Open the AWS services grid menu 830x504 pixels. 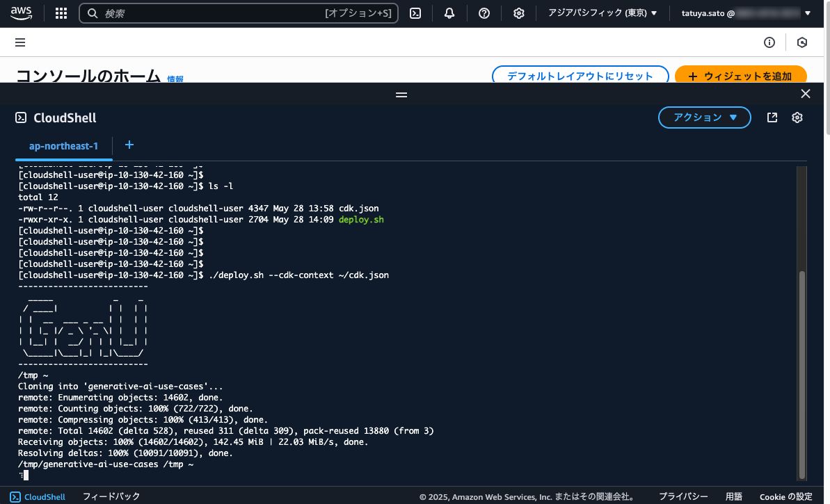[61, 13]
